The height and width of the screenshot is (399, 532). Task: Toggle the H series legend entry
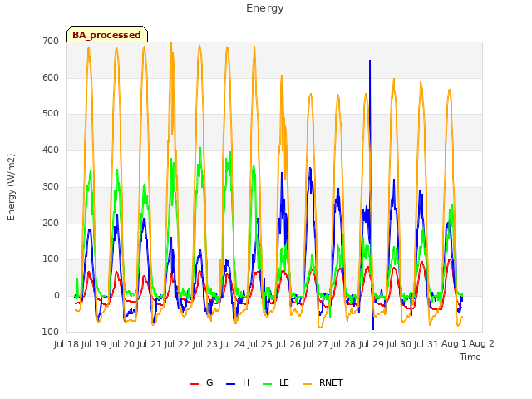238,382
